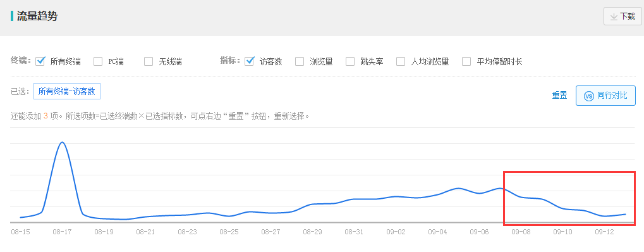The image size is (644, 252).
Task: Click the 下载 button
Action: (x=623, y=16)
